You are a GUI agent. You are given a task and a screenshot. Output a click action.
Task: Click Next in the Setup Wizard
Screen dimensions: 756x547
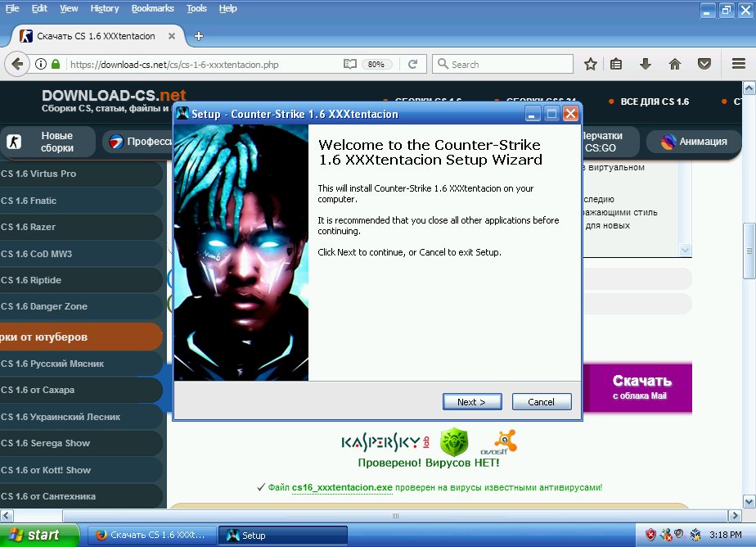click(x=472, y=402)
